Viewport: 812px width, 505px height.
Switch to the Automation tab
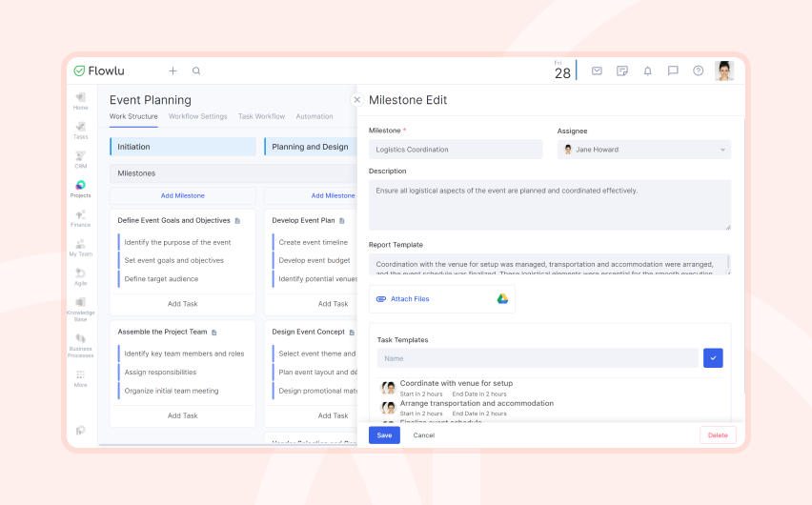point(315,116)
